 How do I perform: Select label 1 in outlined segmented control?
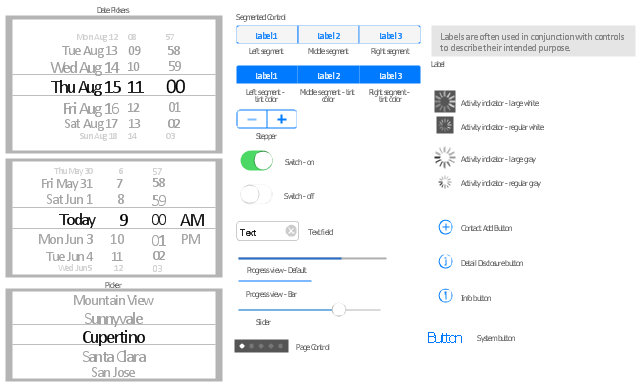(x=267, y=35)
